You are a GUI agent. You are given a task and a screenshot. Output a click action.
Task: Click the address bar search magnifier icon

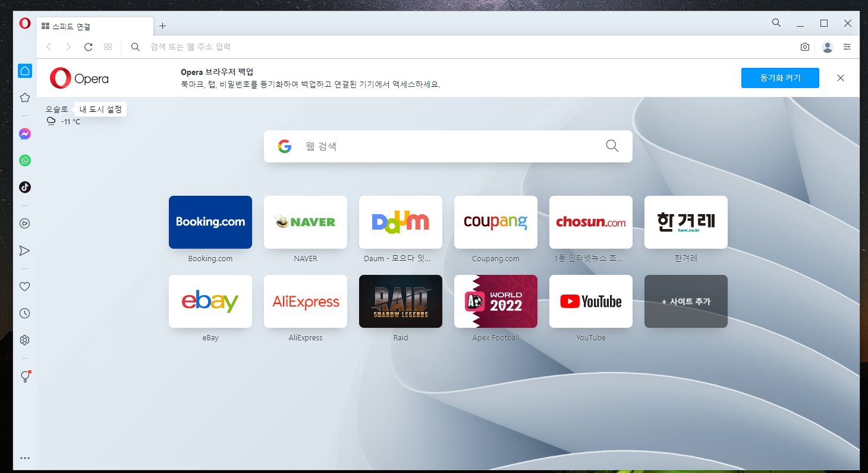pyautogui.click(x=136, y=47)
